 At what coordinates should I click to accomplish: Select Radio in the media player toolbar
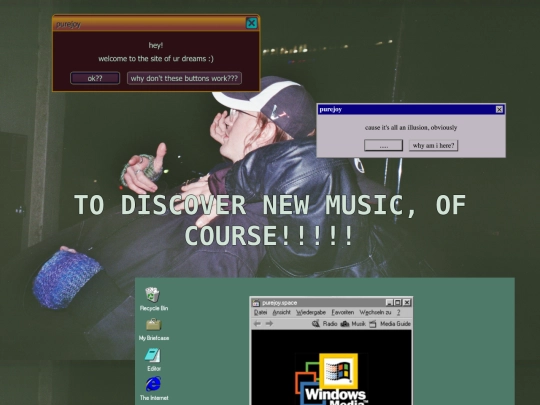325,324
